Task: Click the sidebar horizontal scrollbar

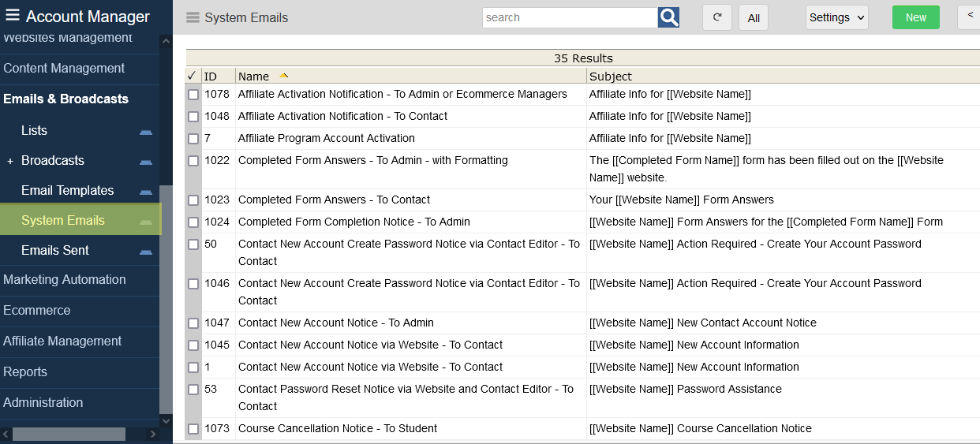Action: click(69, 434)
